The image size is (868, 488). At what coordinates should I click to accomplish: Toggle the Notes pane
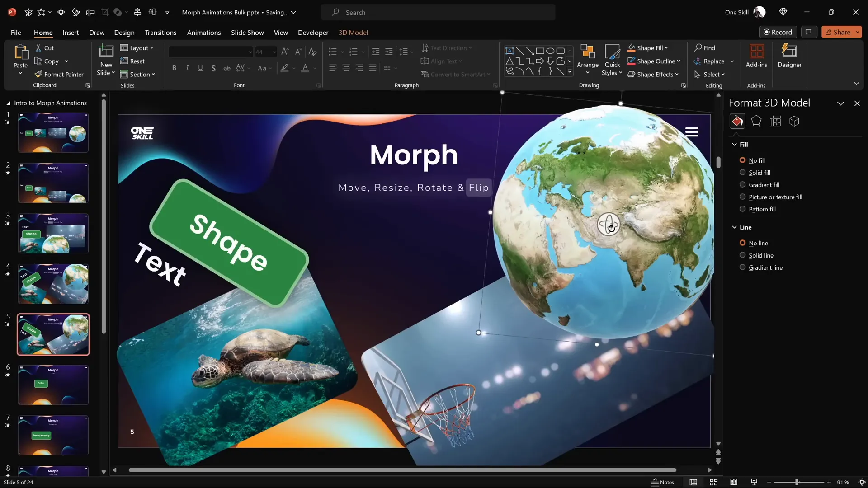662,482
